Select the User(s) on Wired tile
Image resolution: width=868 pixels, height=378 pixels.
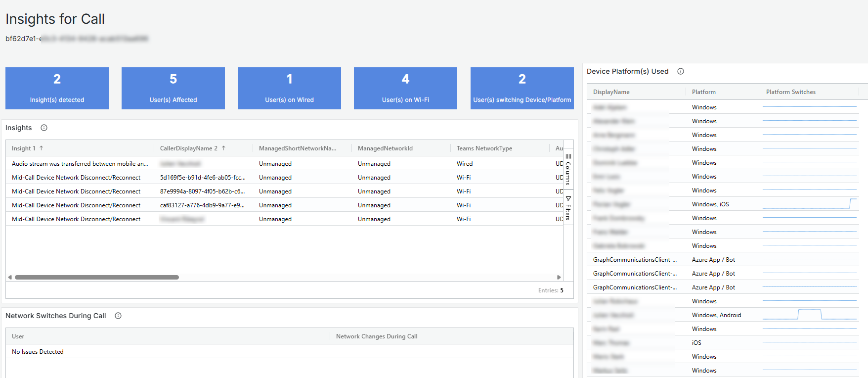tap(289, 88)
